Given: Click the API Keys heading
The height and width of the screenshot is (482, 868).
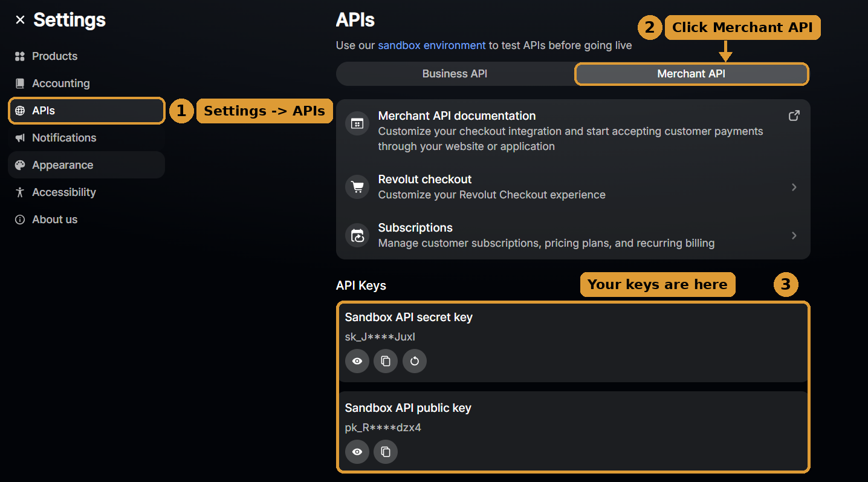Looking at the screenshot, I should 361,285.
